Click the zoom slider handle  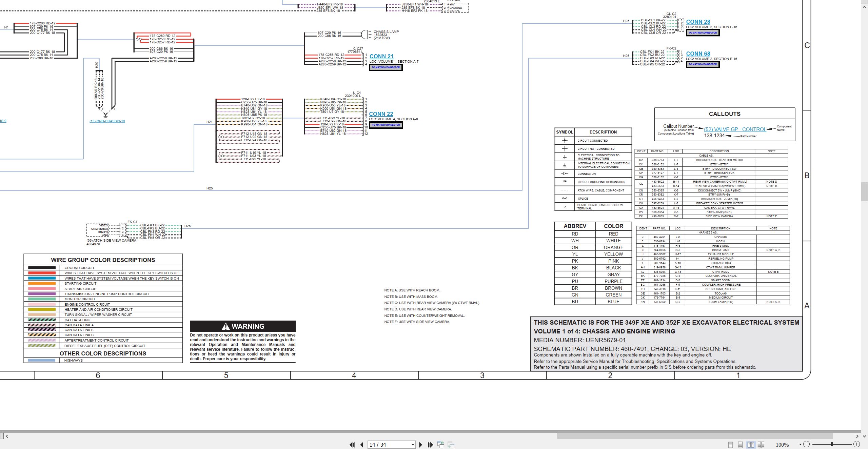pos(831,444)
